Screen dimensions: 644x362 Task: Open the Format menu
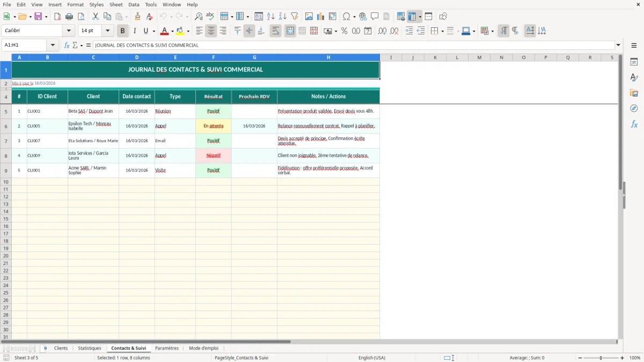click(x=75, y=4)
